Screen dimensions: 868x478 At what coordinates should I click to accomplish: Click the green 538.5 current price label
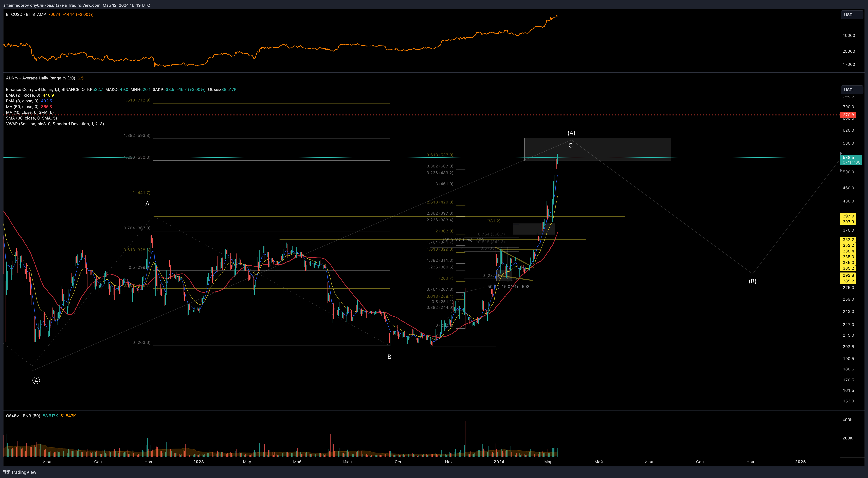851,160
